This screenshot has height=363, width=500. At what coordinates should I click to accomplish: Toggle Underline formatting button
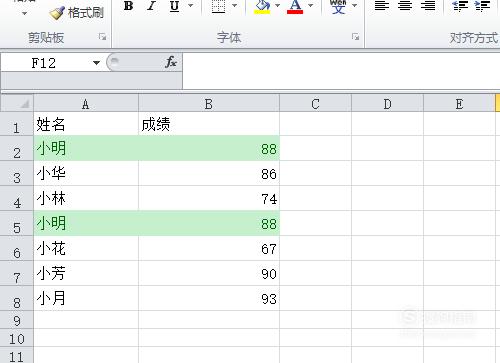point(174,6)
